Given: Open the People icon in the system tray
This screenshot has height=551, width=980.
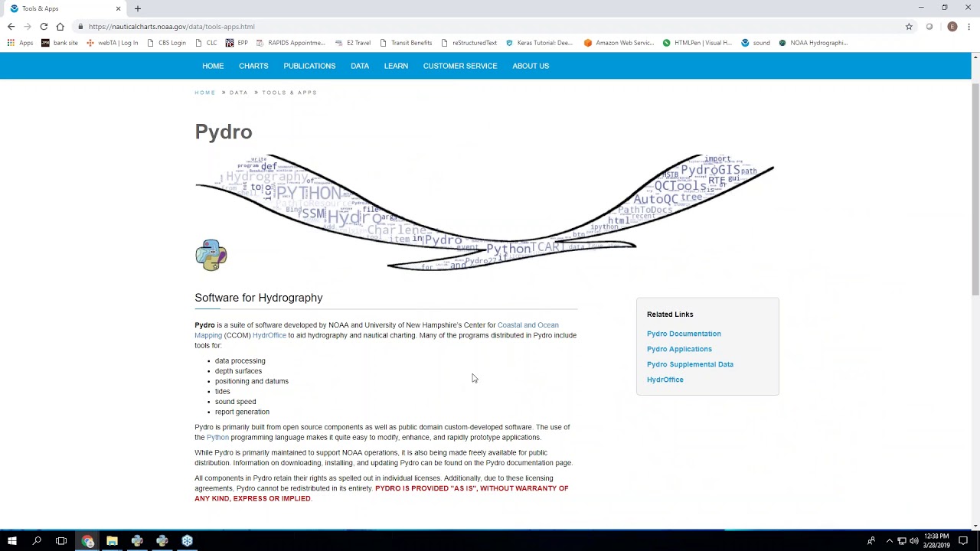Looking at the screenshot, I should pyautogui.click(x=871, y=541).
